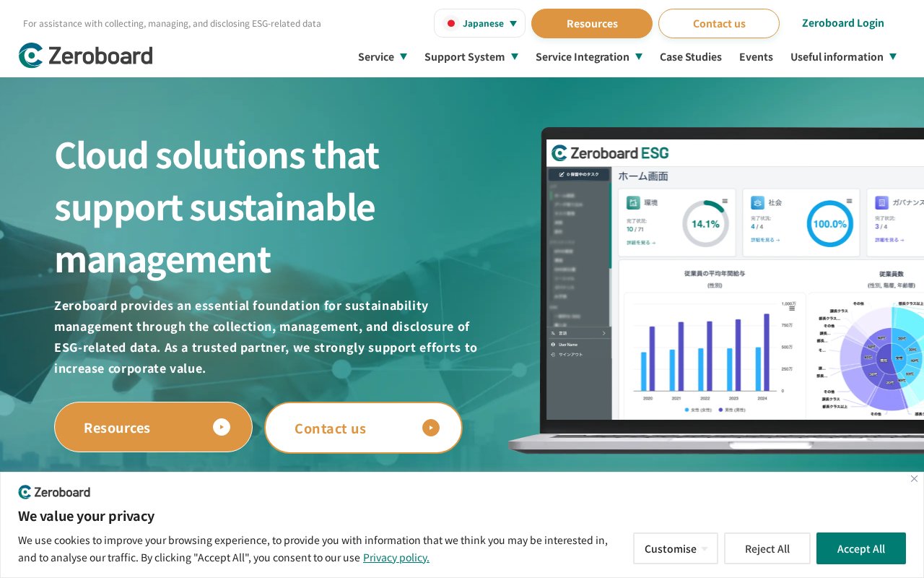Open the Japanese language dropdown
This screenshot has width=924, height=578.
click(x=479, y=23)
